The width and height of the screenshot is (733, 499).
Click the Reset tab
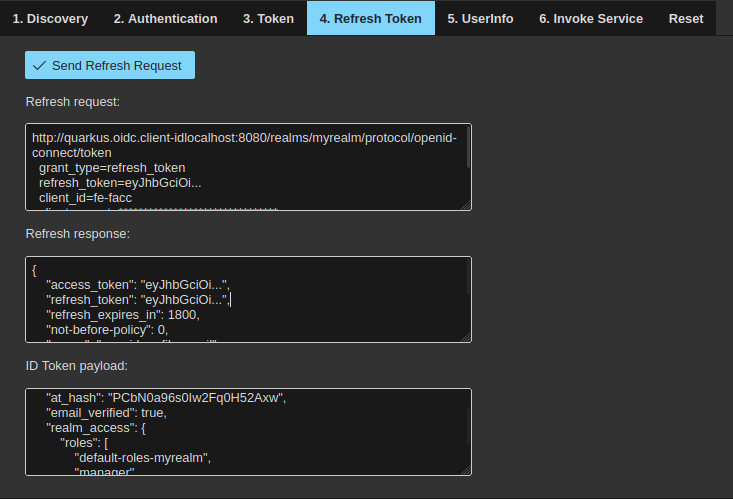click(686, 18)
